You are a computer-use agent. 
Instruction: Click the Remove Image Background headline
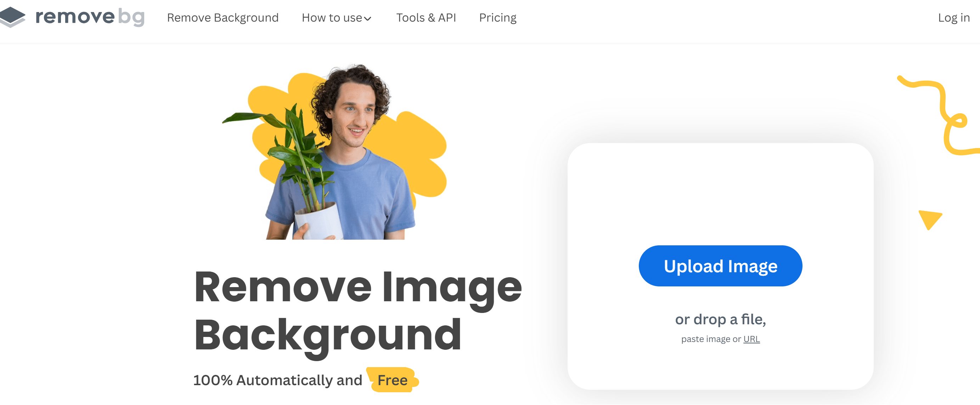(357, 311)
